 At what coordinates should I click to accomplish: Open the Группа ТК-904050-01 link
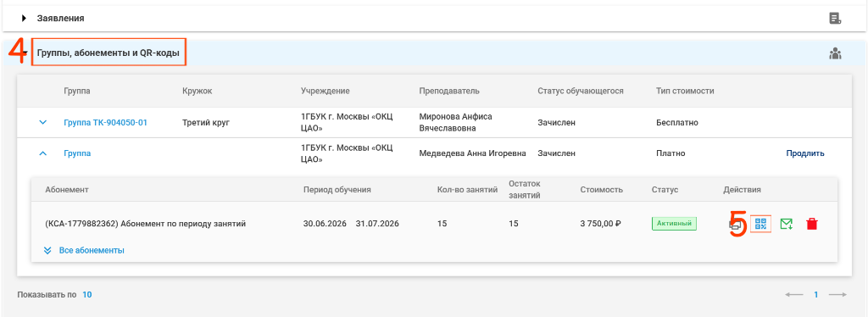(x=105, y=122)
